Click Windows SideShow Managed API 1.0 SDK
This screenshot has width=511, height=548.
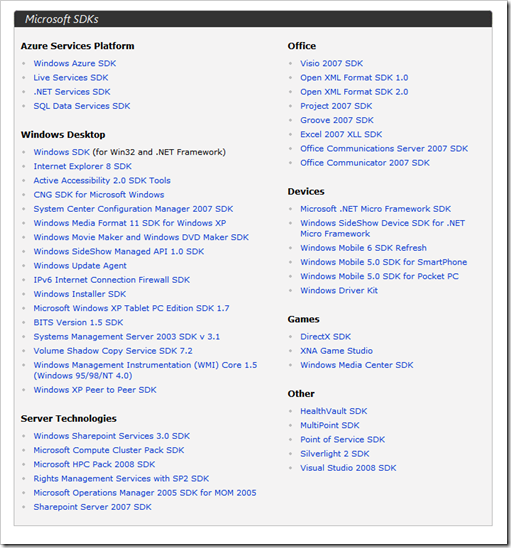click(119, 251)
